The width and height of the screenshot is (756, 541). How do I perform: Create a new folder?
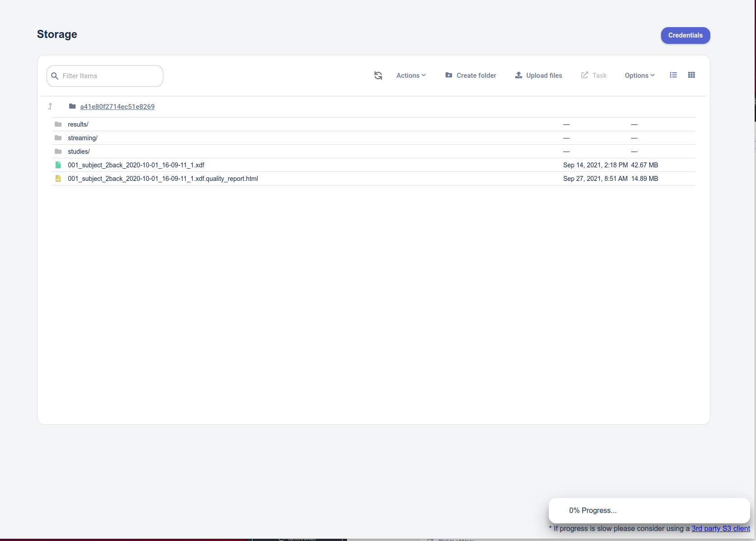(x=471, y=76)
